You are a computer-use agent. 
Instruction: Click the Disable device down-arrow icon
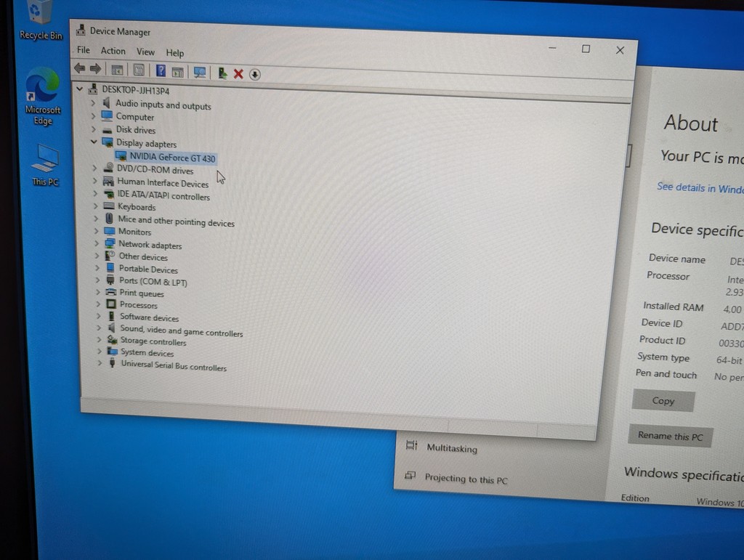pyautogui.click(x=255, y=74)
